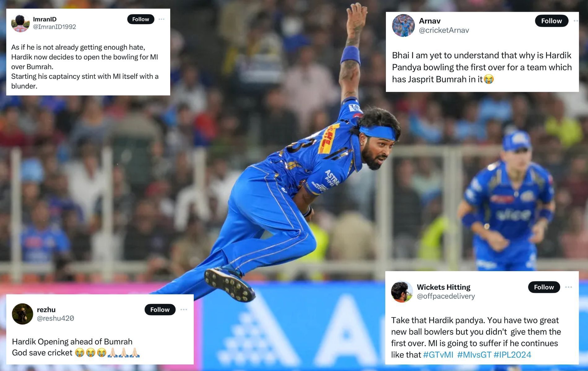
Task: Open rezhu's profile avatar
Action: click(23, 314)
